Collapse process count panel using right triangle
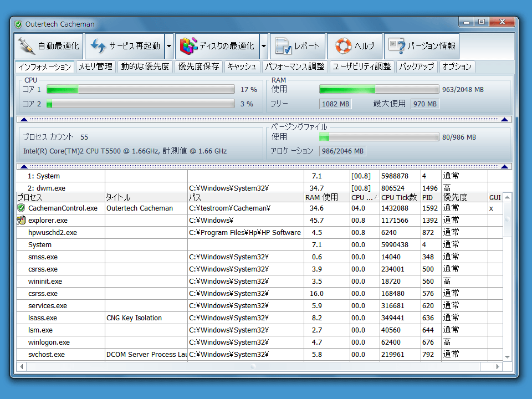The height and width of the screenshot is (399, 532). pos(504,166)
